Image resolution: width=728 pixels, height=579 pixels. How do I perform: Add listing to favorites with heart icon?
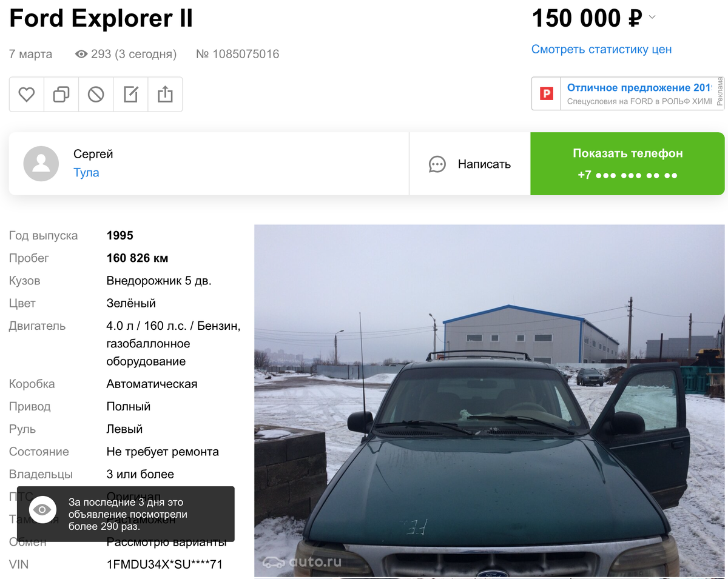27,95
